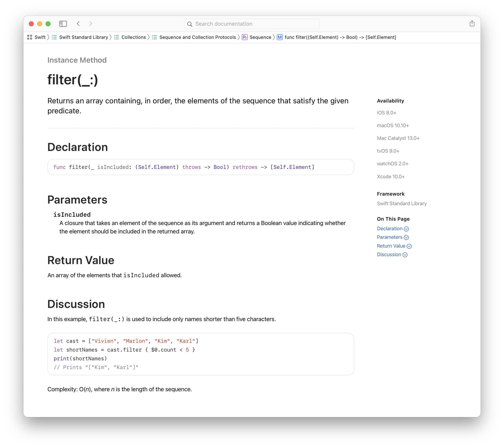Click the Declaration arrow circle icon
Image resolution: width=504 pixels, height=448 pixels.
tap(406, 229)
